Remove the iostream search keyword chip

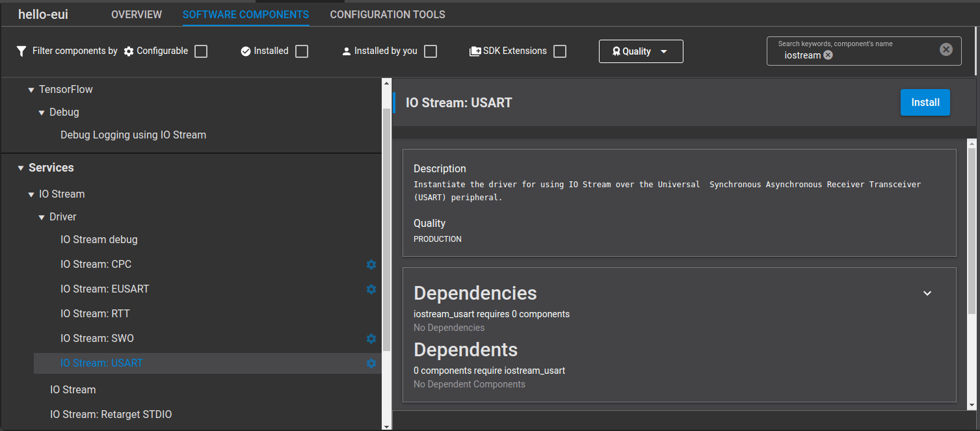(x=828, y=55)
